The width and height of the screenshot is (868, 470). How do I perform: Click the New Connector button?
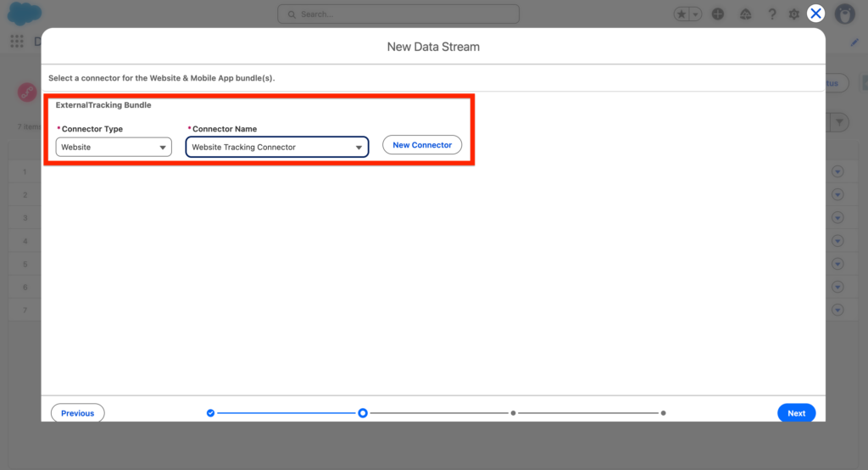[422, 145]
